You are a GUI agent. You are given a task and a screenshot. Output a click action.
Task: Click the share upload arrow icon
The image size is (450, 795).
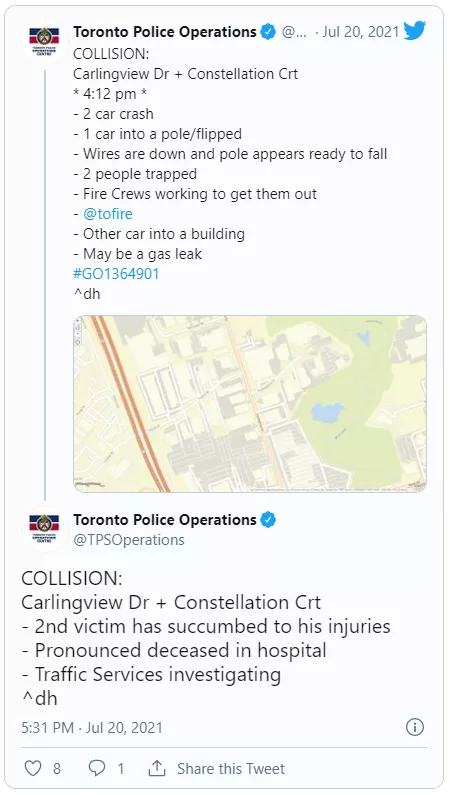[157, 768]
